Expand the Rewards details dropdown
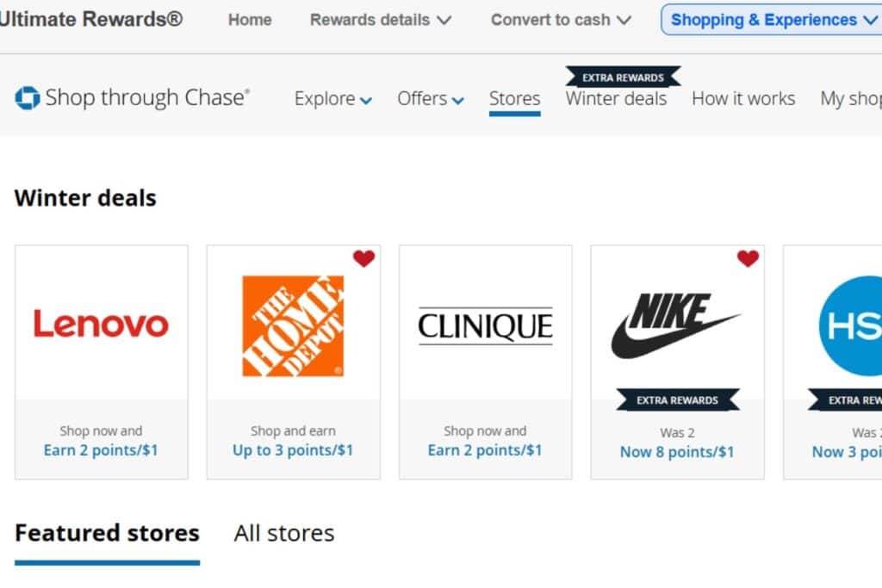The height and width of the screenshot is (588, 882). tap(380, 19)
